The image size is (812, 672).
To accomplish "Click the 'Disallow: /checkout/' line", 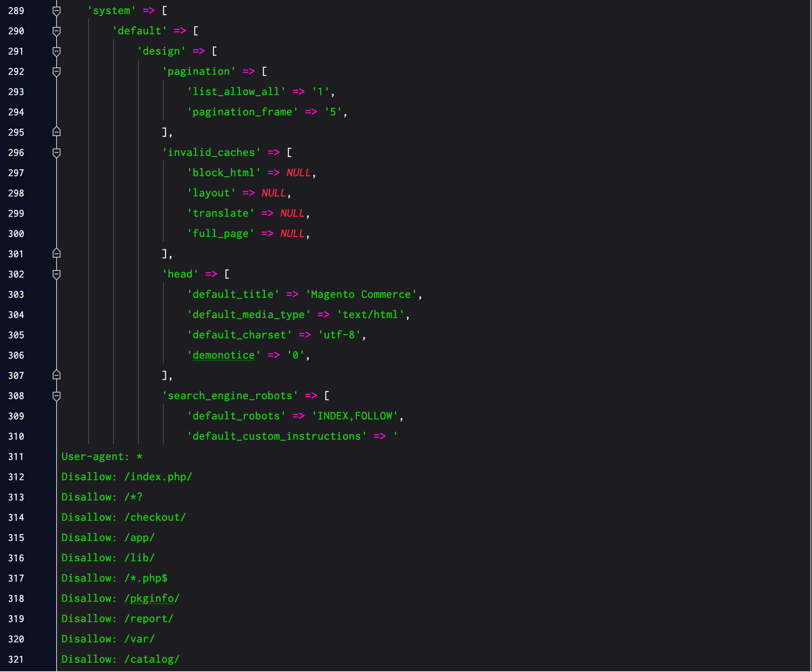I will click(124, 517).
